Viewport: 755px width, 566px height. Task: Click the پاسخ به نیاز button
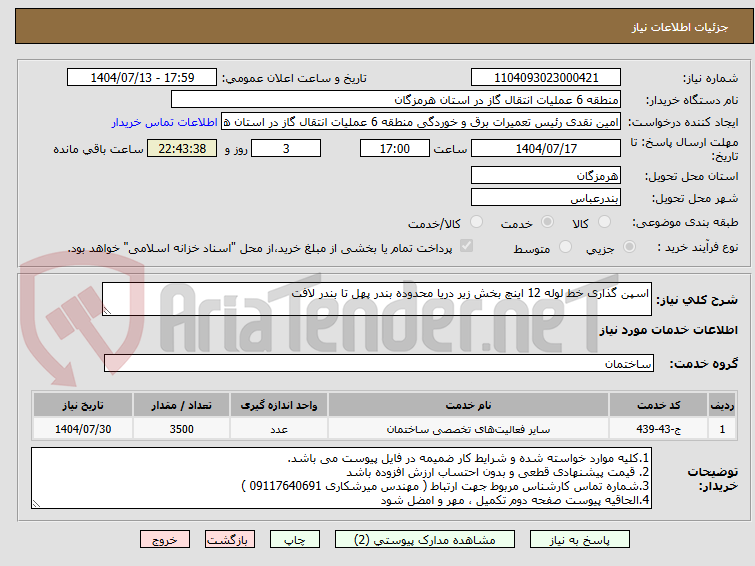[579, 540]
